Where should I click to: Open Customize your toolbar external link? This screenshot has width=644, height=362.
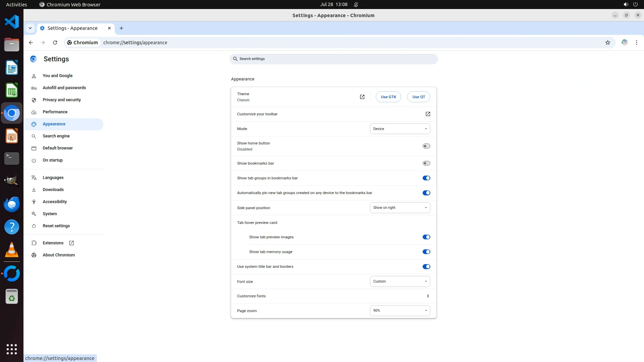point(428,114)
